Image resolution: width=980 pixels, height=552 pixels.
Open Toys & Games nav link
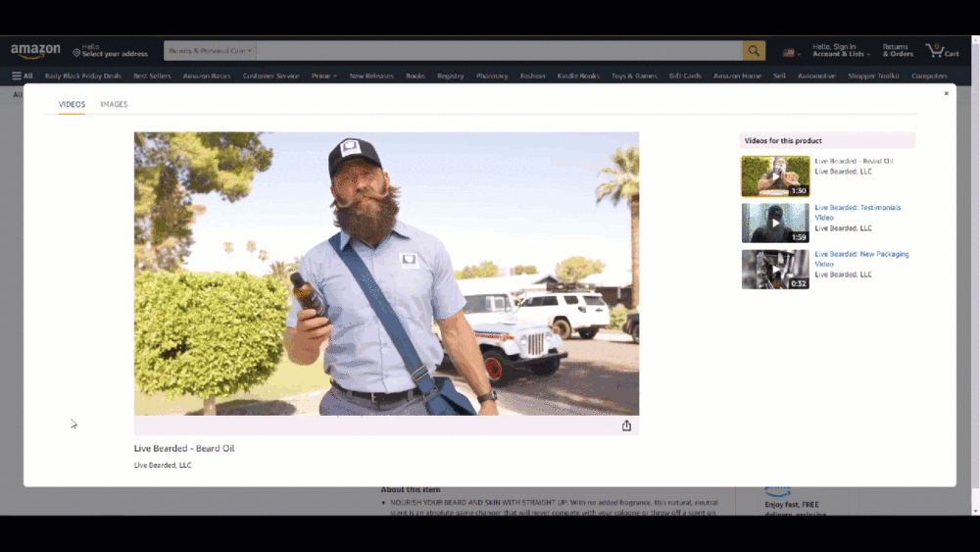[634, 75]
